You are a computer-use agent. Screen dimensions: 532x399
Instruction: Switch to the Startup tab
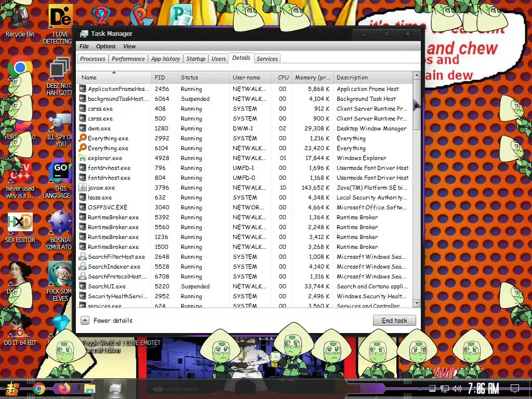coord(196,59)
